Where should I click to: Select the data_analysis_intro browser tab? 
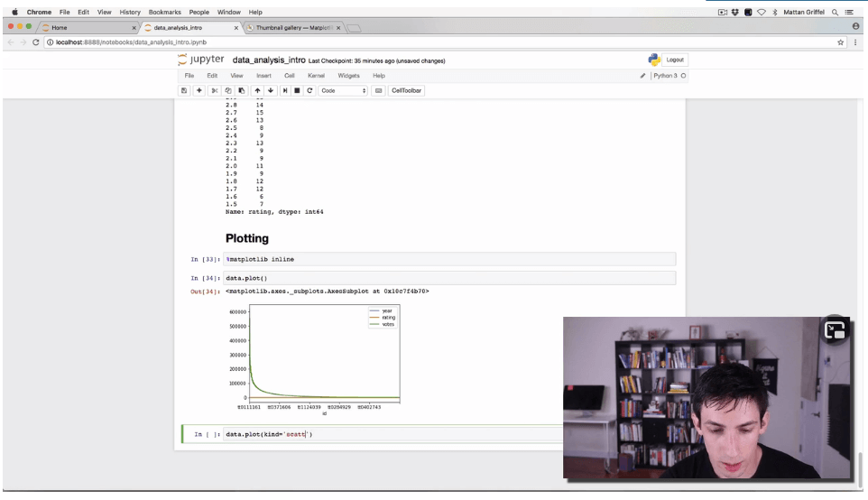191,28
